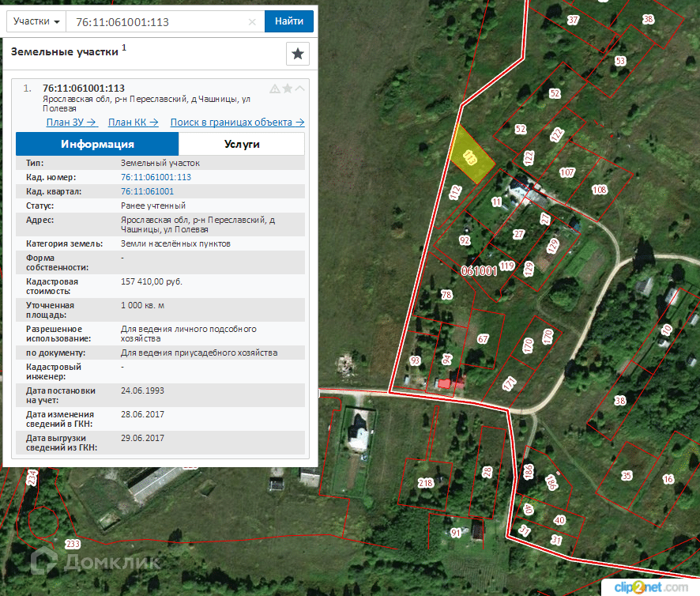Click parcel label 107 on the map
This screenshot has height=596, width=700.
point(567,172)
